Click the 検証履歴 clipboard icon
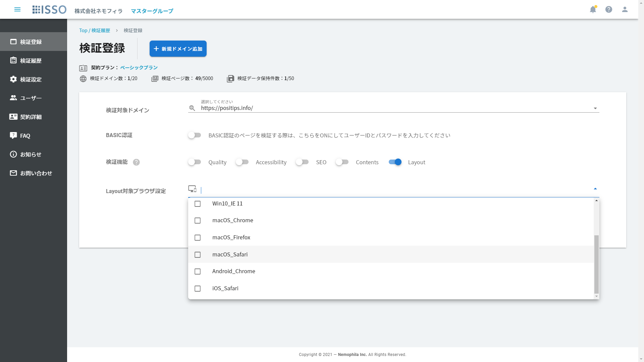This screenshot has width=644, height=362. pos(13,60)
